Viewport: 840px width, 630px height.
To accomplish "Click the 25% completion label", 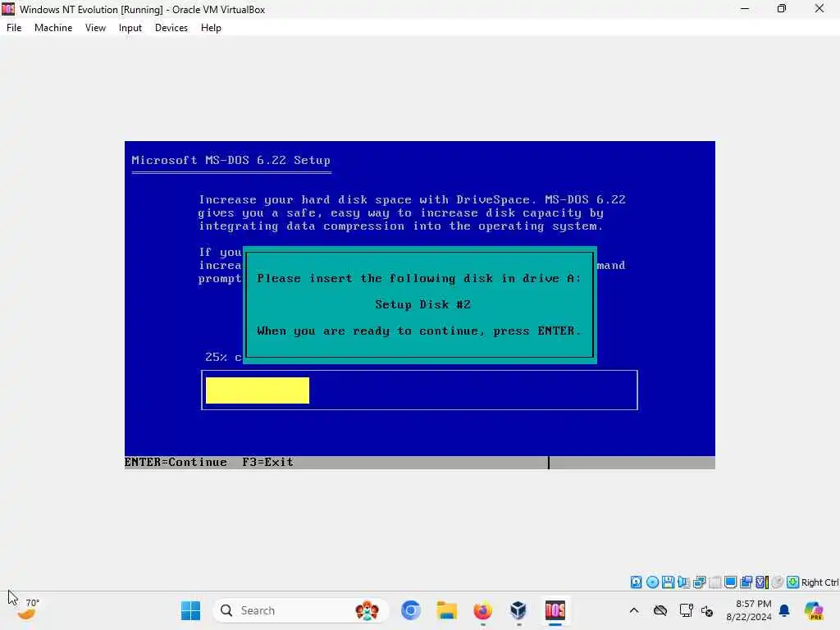I will point(223,358).
